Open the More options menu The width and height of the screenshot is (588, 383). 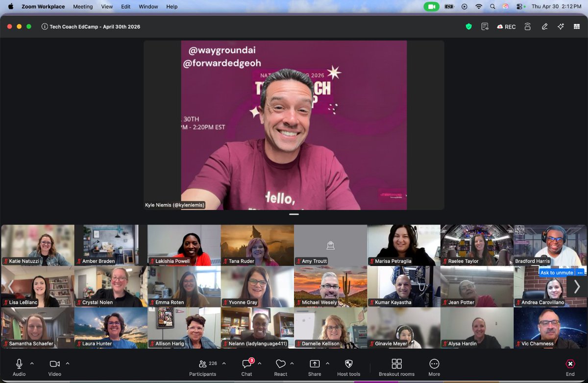pos(434,367)
